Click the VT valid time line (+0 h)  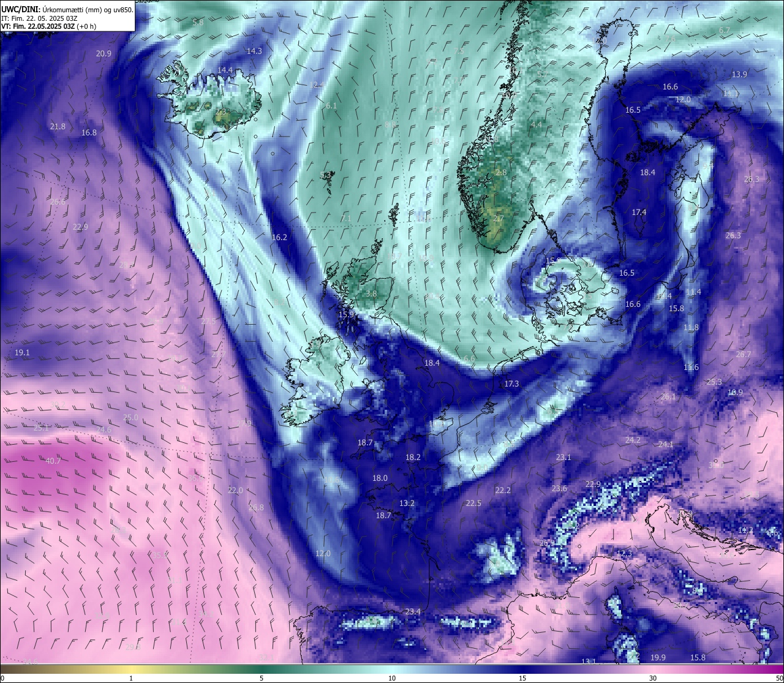(49, 26)
